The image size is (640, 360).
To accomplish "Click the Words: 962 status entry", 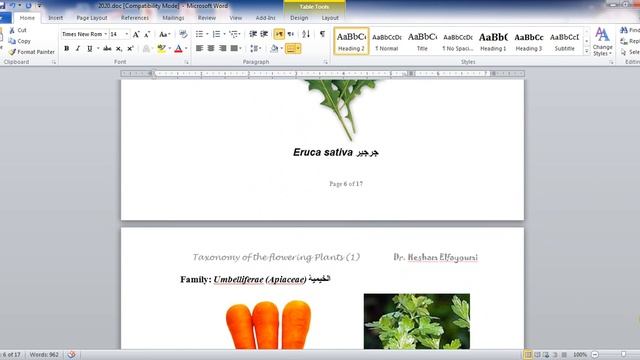I will pyautogui.click(x=44, y=354).
